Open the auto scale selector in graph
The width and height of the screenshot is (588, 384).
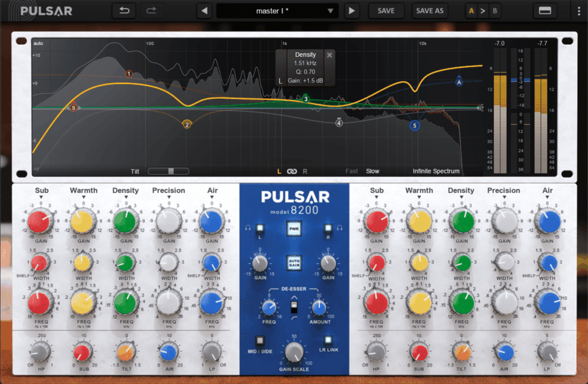(x=38, y=43)
